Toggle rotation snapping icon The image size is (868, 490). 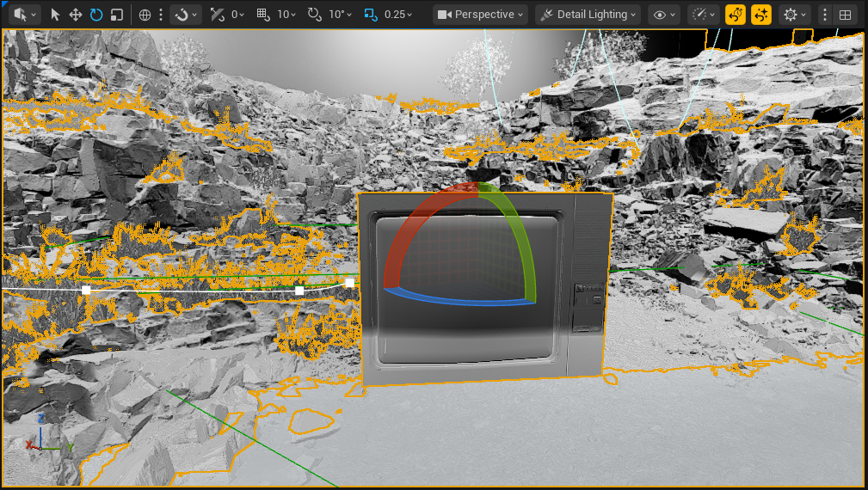pyautogui.click(x=315, y=15)
